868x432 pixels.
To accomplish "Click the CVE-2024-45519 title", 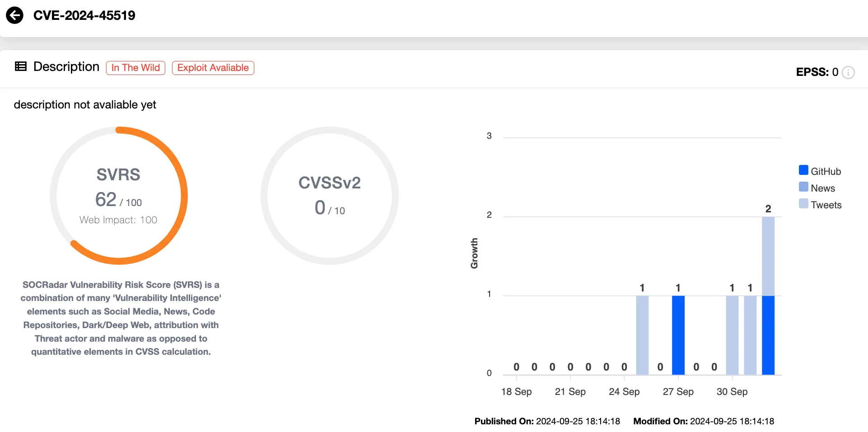I will tap(84, 15).
